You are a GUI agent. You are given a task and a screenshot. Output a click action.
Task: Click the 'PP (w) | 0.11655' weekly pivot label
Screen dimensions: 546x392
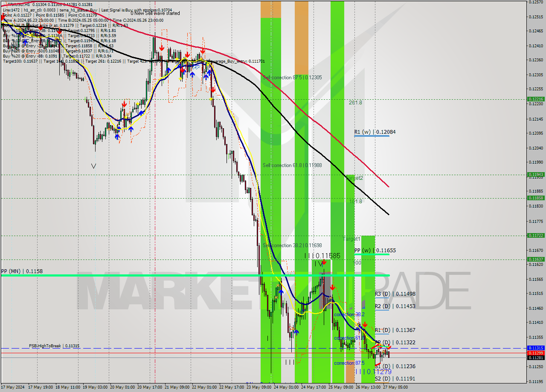(x=375, y=251)
